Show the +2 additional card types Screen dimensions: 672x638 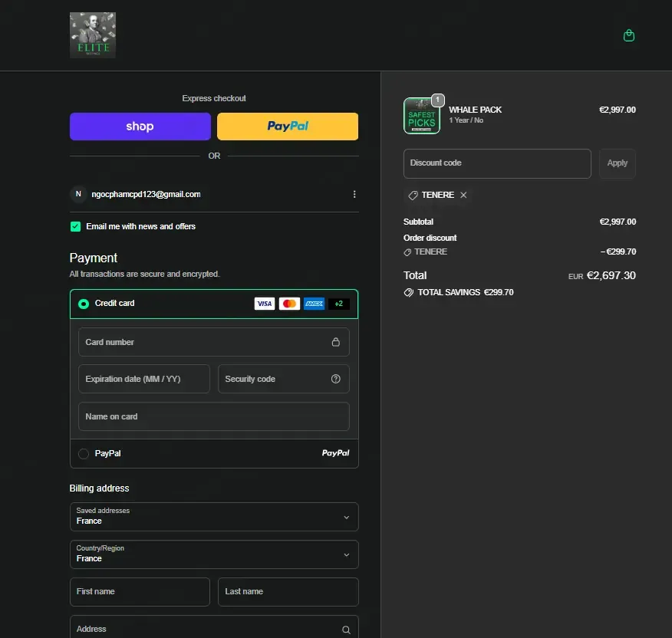click(x=338, y=304)
